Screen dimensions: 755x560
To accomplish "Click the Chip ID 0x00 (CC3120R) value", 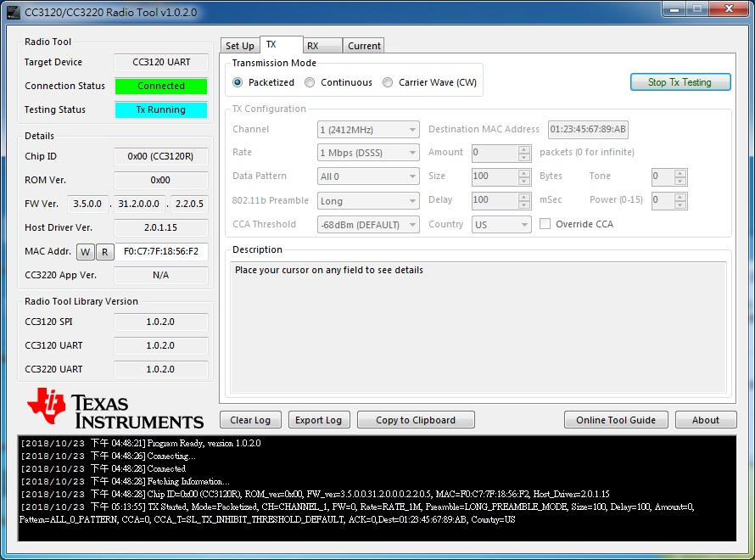I will coord(161,156).
